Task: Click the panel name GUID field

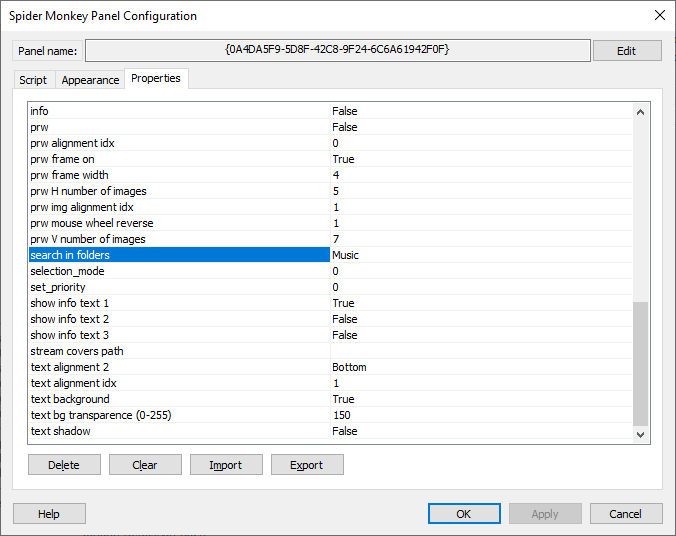Action: pyautogui.click(x=338, y=50)
